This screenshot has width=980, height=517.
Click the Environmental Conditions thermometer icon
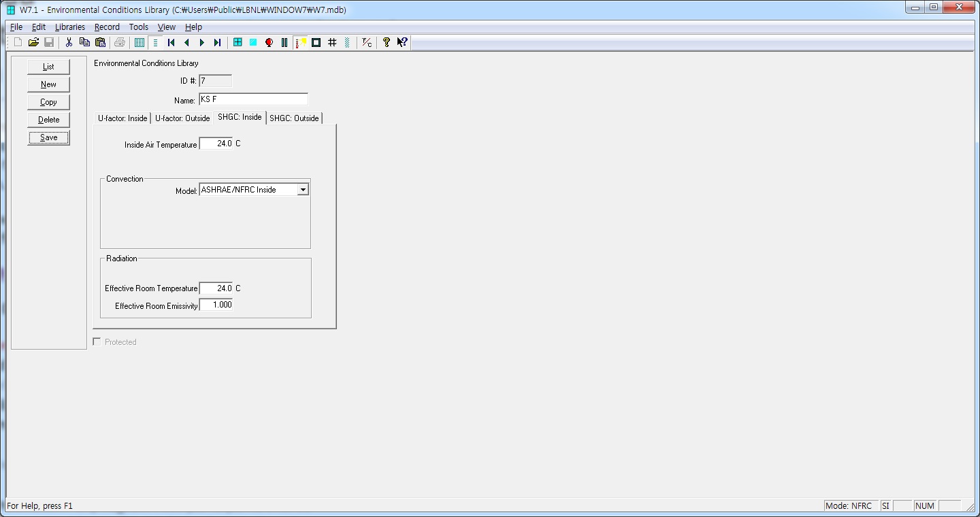pos(299,42)
